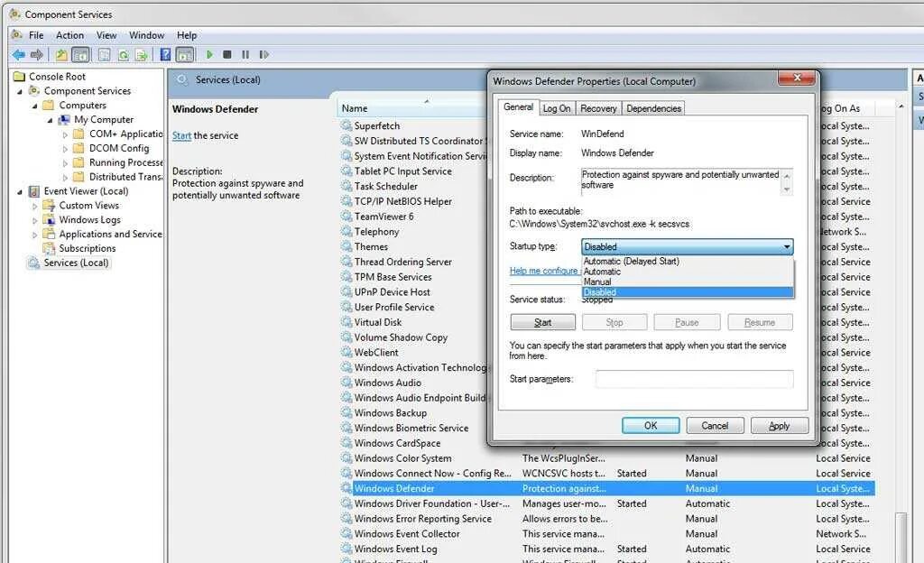The width and height of the screenshot is (924, 563).
Task: Refresh the view with the toolbar icon
Action: point(123,55)
